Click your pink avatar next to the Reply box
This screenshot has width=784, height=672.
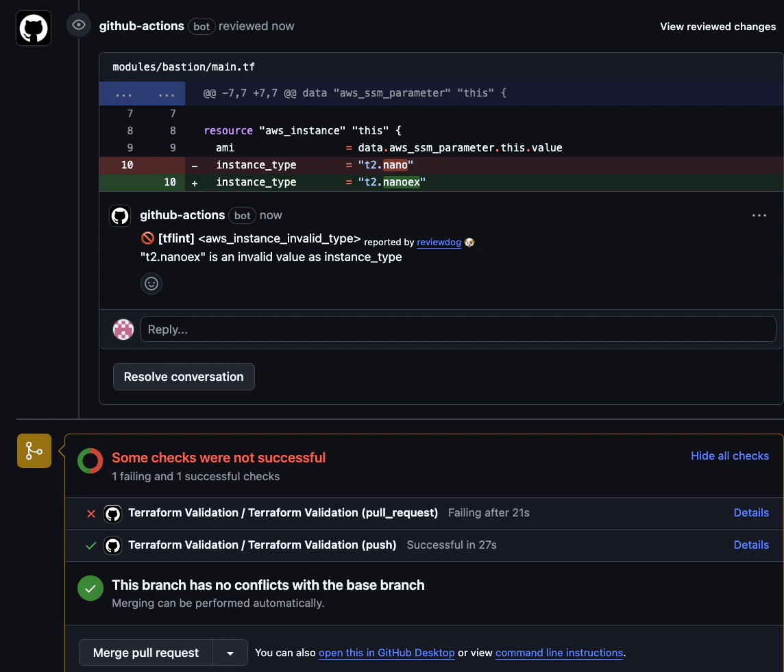coord(123,329)
